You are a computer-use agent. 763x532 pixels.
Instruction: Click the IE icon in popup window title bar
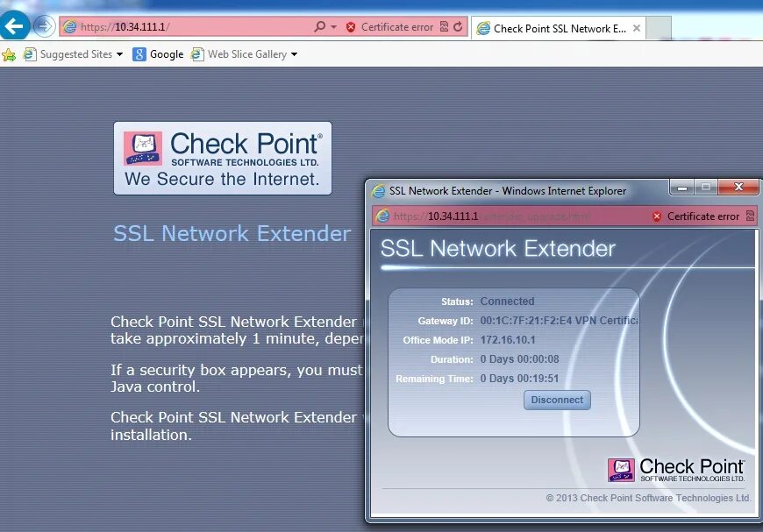378,190
